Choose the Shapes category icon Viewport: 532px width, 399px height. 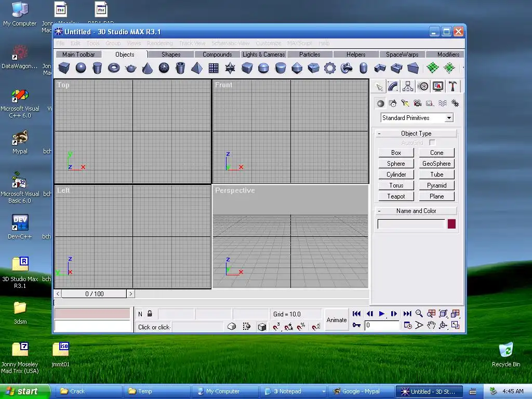point(393,103)
